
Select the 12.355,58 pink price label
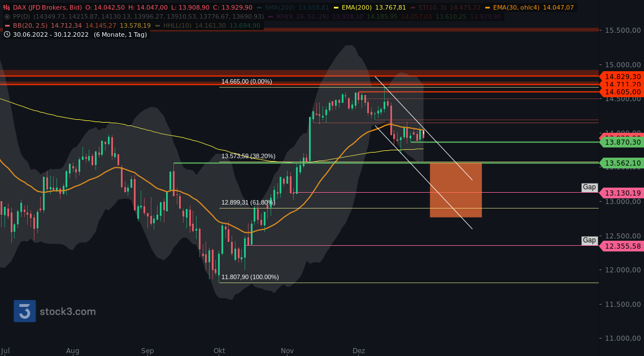(x=622, y=246)
